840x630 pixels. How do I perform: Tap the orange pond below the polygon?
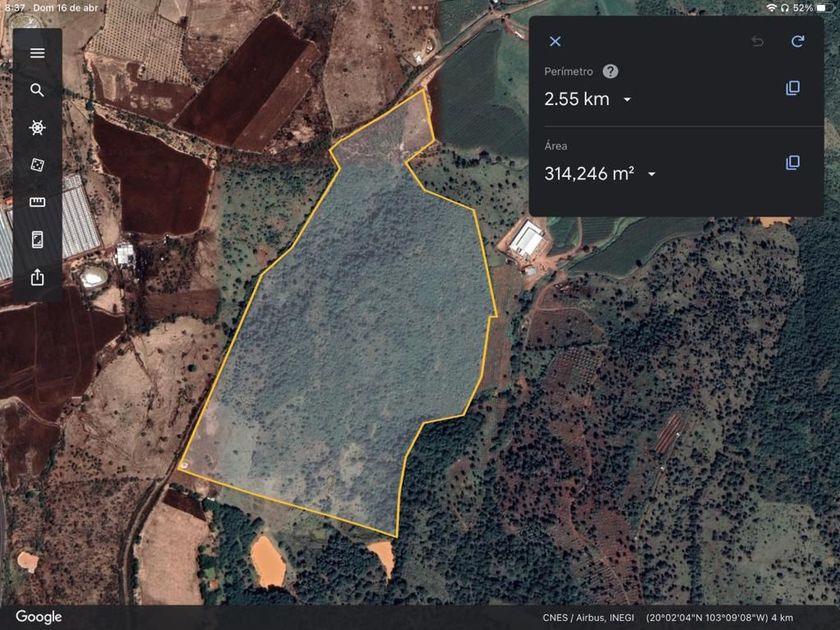(x=268, y=561)
